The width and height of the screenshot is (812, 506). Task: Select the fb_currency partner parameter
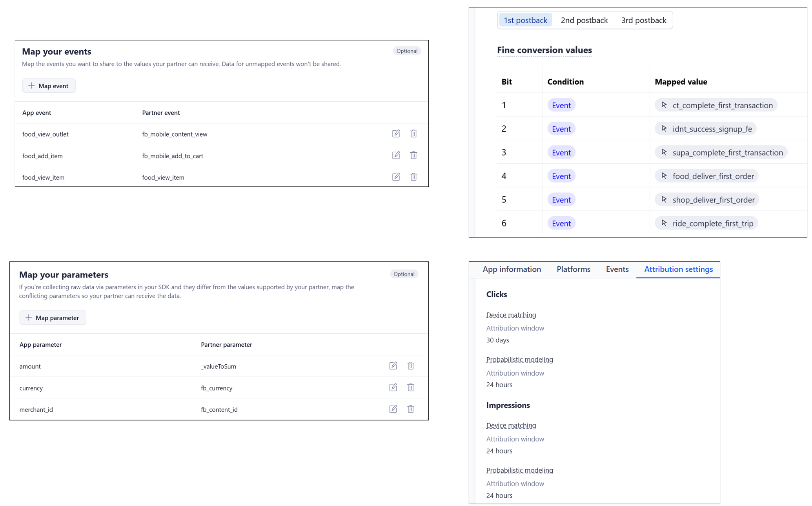point(217,388)
